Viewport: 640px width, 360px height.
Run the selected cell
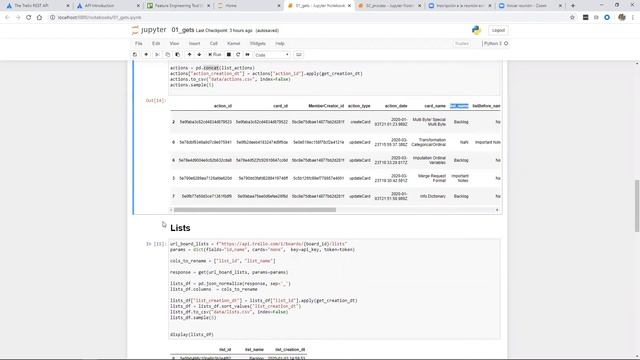pyautogui.click(x=214, y=55)
